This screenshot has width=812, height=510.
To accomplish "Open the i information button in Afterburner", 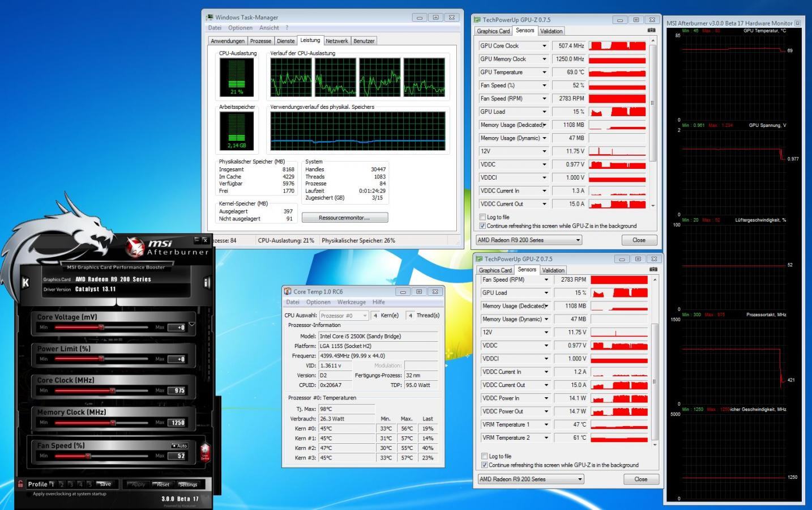I will [206, 282].
